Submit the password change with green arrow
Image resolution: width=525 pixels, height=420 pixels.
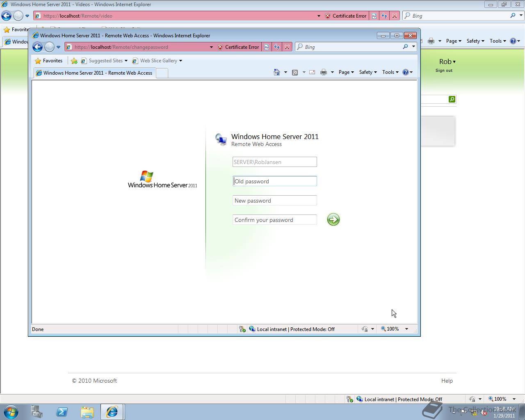coord(333,219)
